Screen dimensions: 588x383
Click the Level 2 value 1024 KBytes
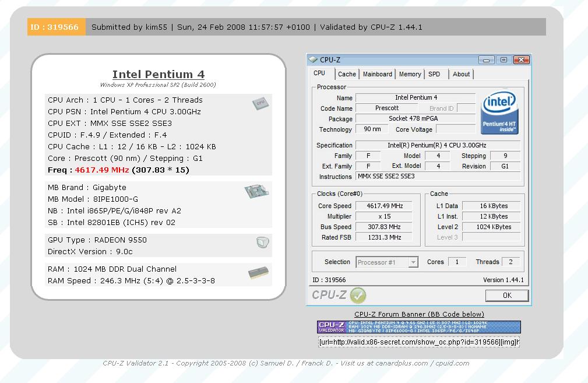click(x=491, y=227)
